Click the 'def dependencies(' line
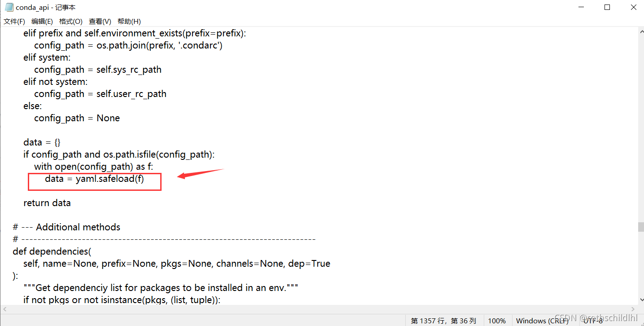Viewport: 644px width, 326px height. pos(52,251)
